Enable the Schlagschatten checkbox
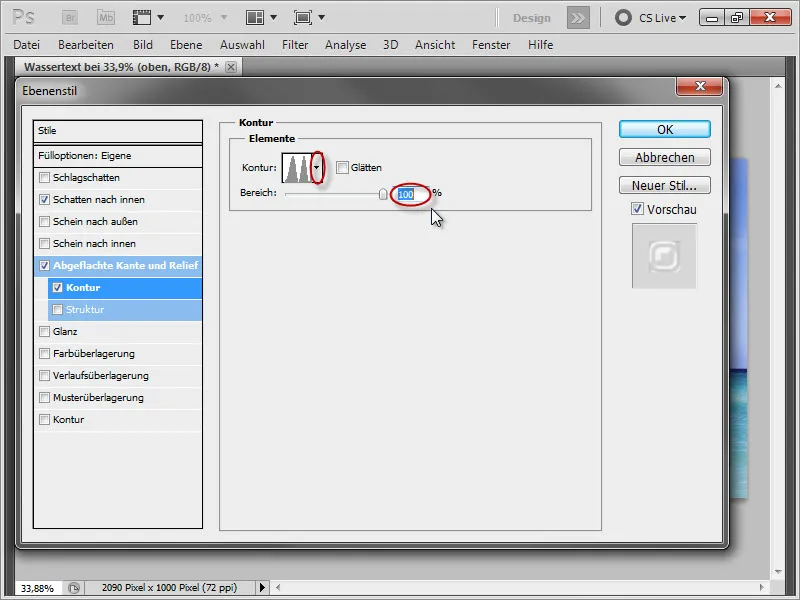Viewport: 800px width, 600px height. pos(44,178)
